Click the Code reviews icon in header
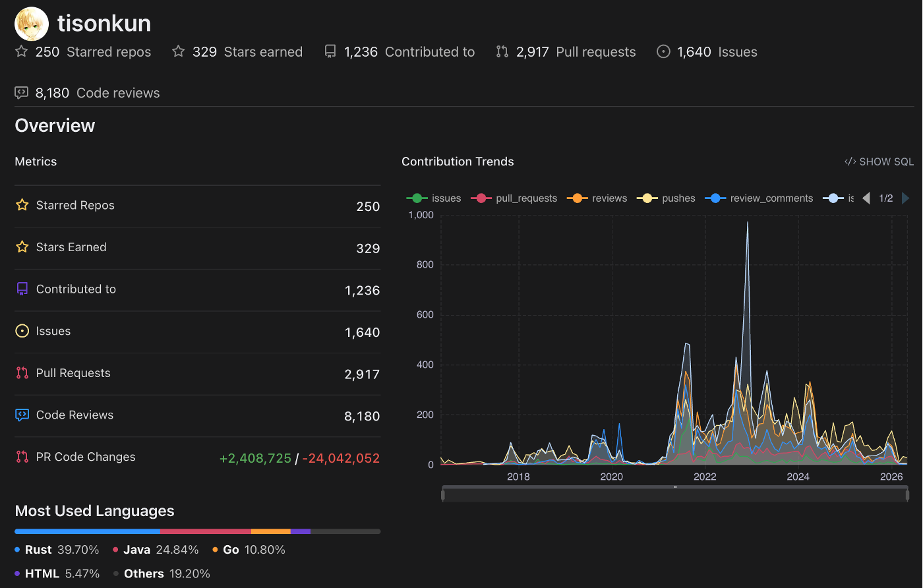The height and width of the screenshot is (588, 923). [x=21, y=93]
